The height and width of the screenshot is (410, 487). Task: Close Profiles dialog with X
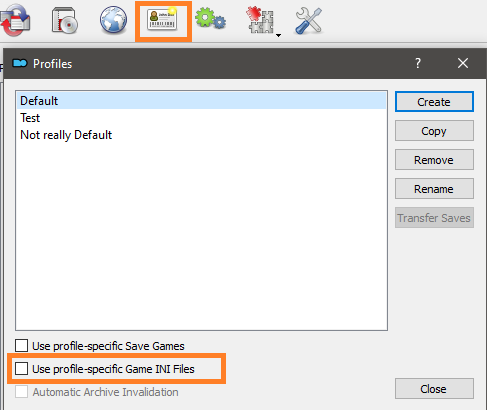[x=463, y=63]
